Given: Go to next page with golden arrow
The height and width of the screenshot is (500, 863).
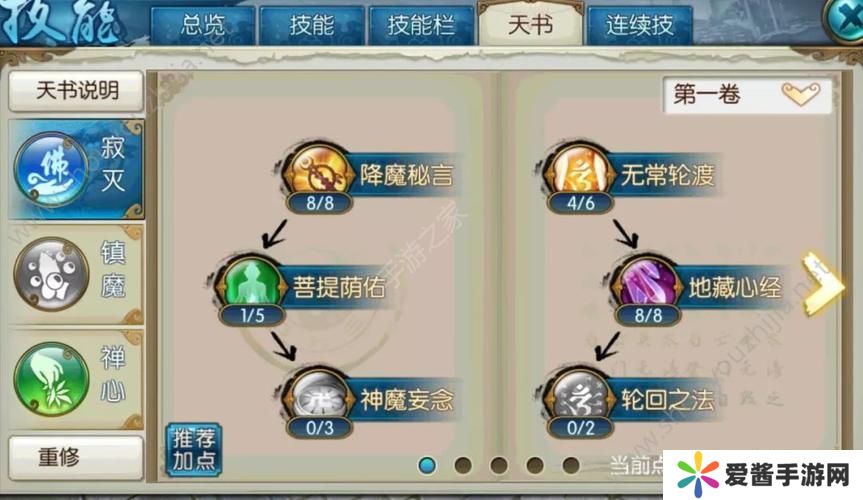Looking at the screenshot, I should tap(822, 285).
